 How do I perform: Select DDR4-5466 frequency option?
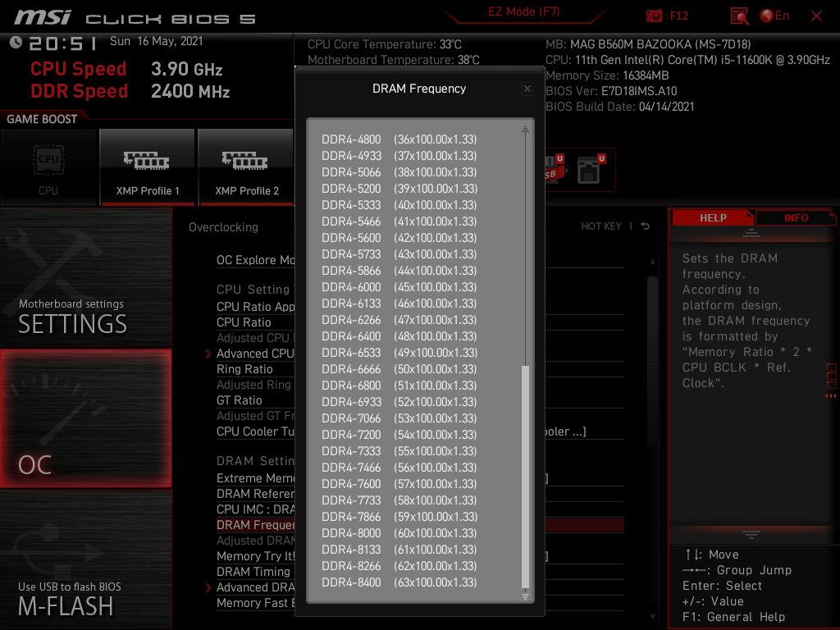tap(399, 221)
